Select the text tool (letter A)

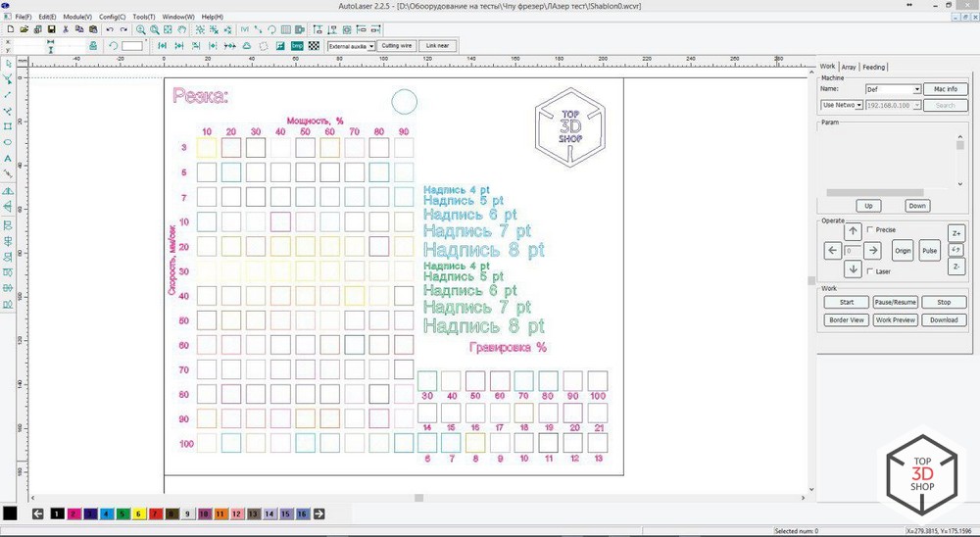click(x=8, y=159)
